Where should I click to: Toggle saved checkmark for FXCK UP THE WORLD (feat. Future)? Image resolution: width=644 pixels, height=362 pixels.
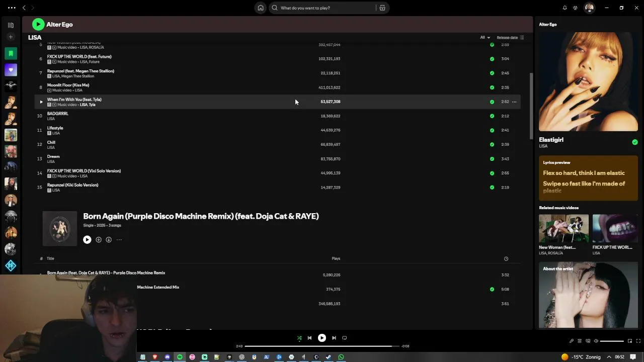[x=492, y=59]
